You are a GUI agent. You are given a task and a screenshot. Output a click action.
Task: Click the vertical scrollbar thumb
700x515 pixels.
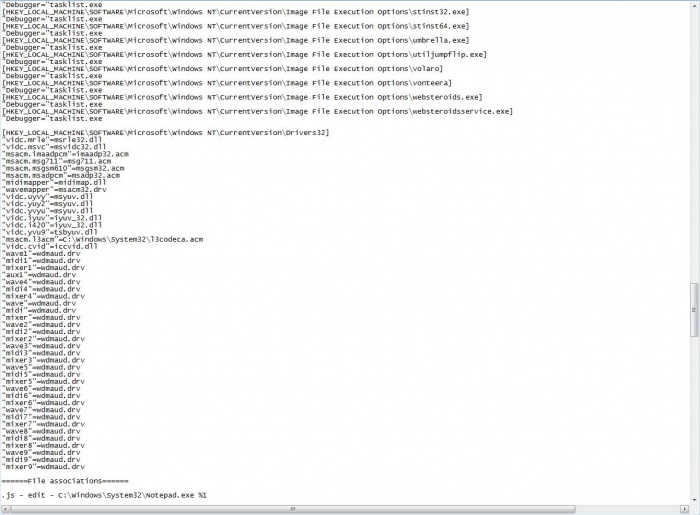click(694, 310)
